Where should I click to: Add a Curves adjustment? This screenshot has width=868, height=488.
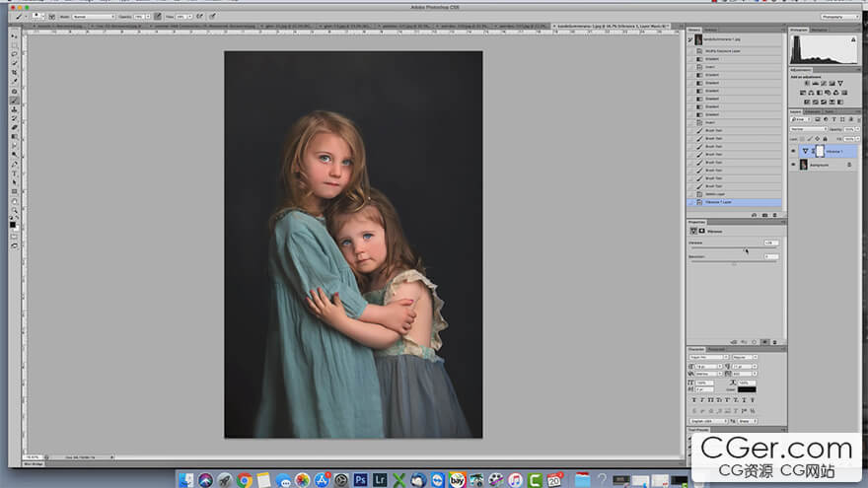[x=824, y=83]
